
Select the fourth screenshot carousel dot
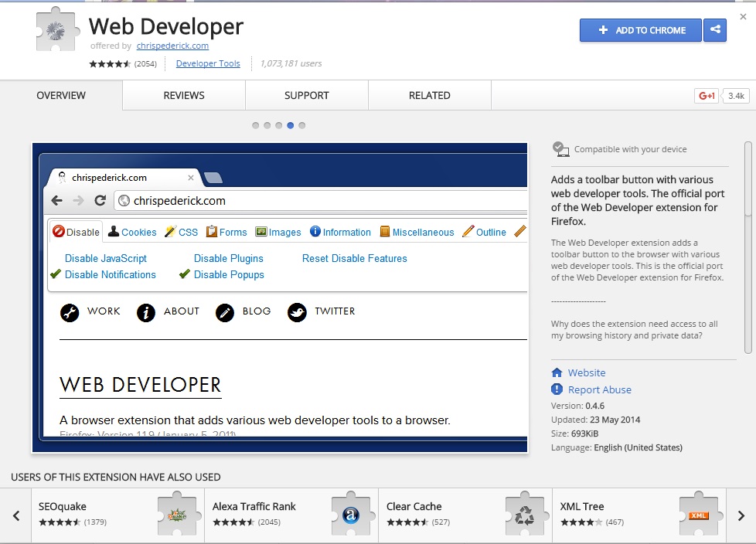290,125
